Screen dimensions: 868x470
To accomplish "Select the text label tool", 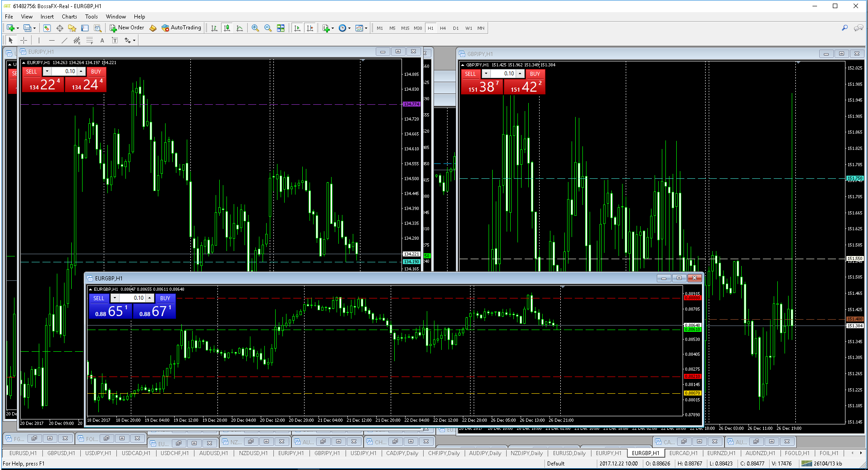I will tap(115, 40).
